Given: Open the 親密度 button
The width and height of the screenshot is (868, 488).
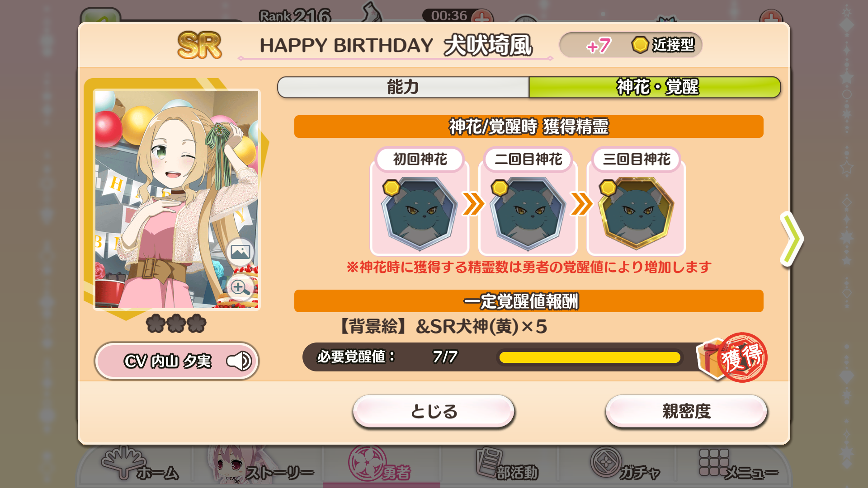Looking at the screenshot, I should point(686,411).
